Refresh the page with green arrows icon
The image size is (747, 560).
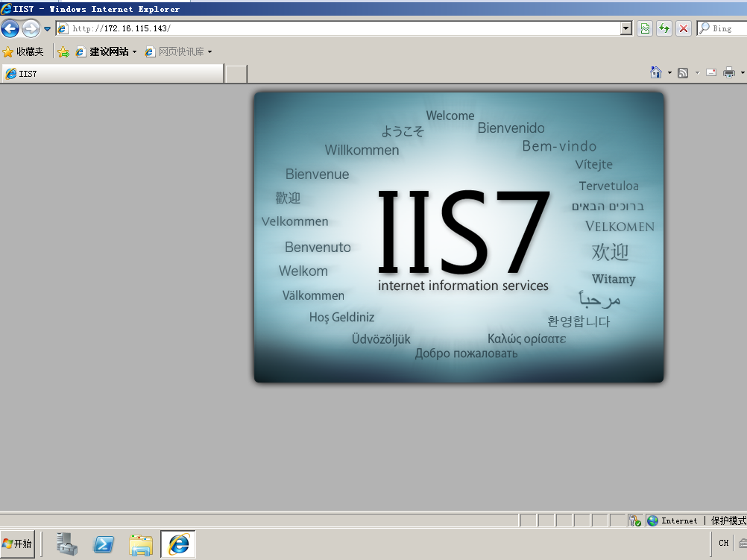point(664,28)
